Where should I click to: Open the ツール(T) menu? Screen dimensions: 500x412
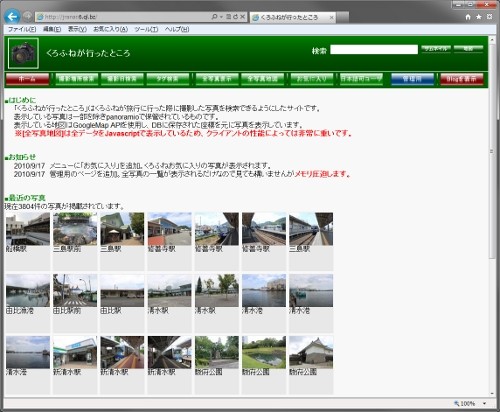tap(146, 29)
